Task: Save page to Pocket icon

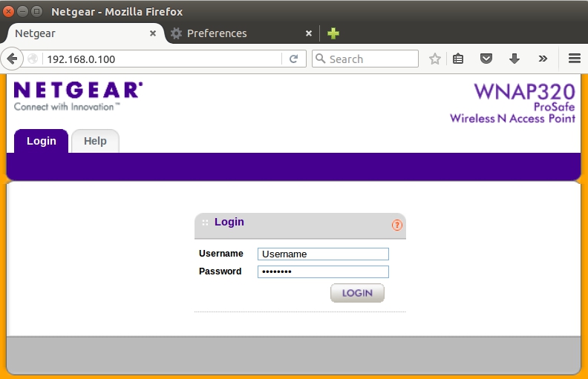Action: (x=486, y=59)
